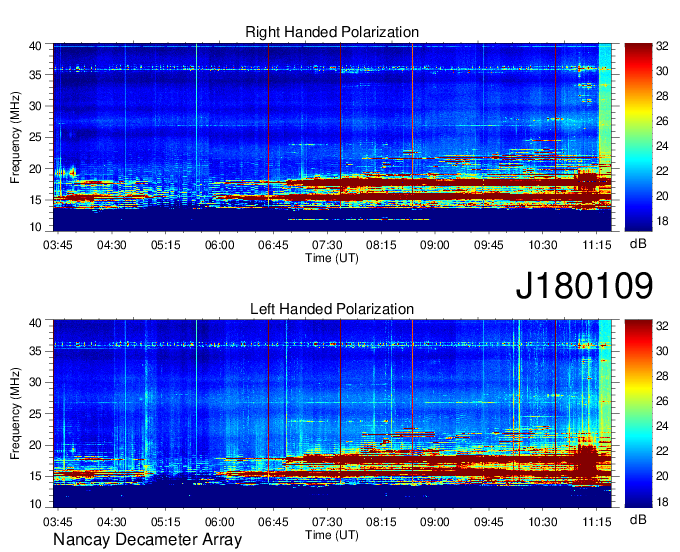Viewport: 680px width, 552px height.
Task: Click the Left Handed plot's "Frequency (MHz)" axis label
Action: 15,414
